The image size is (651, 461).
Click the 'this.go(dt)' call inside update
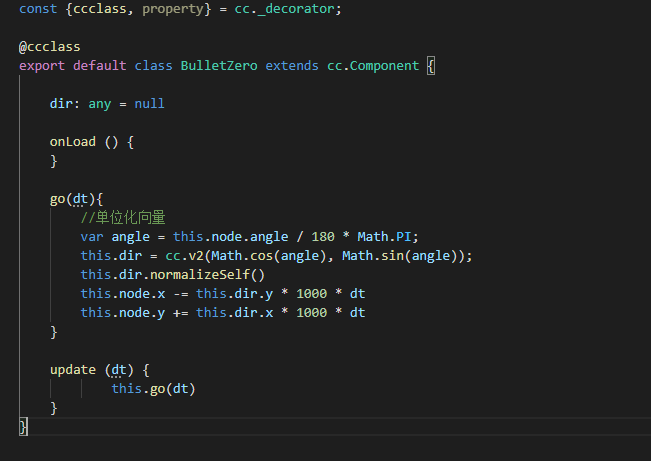click(x=153, y=389)
